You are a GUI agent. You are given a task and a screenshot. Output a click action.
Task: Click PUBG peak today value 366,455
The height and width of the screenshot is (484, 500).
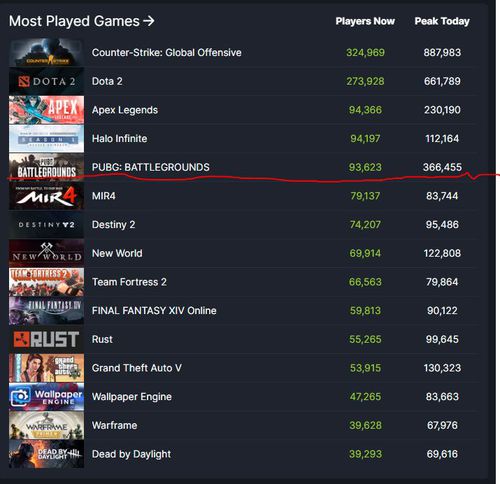click(442, 167)
